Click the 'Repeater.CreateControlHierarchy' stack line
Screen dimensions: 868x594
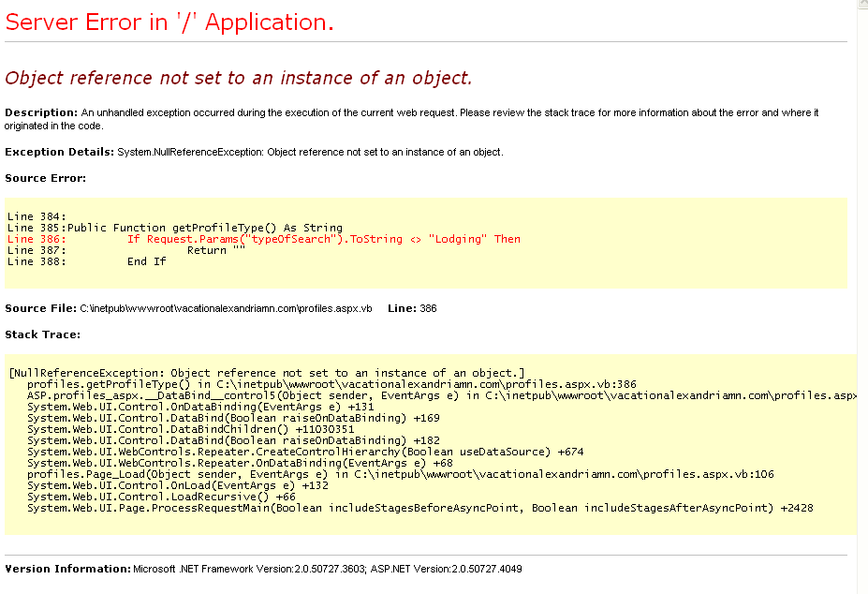click(305, 452)
